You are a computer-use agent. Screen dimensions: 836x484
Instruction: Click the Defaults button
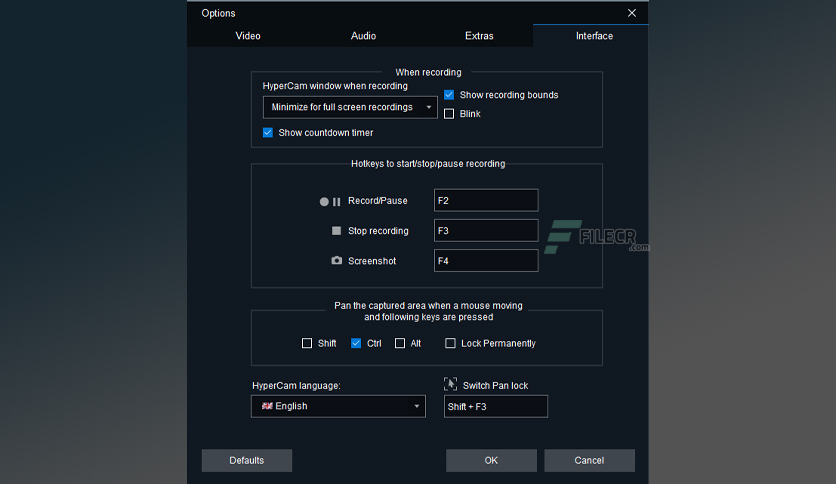click(x=247, y=461)
